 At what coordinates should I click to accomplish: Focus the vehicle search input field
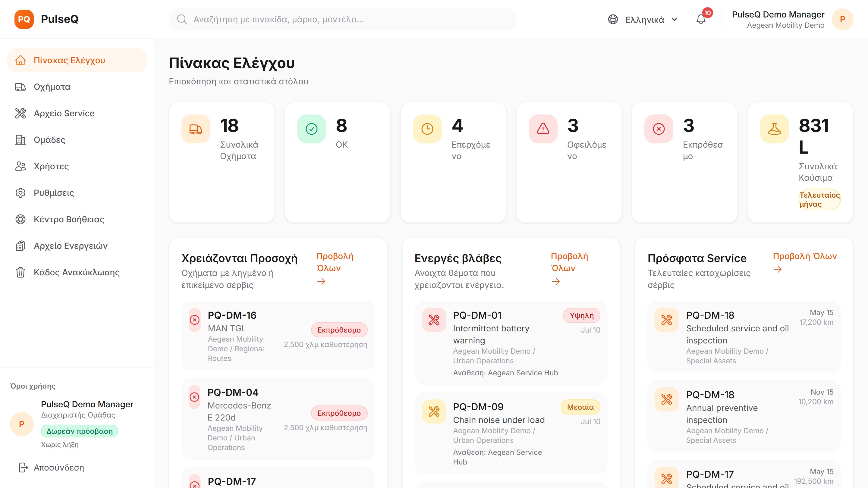342,19
